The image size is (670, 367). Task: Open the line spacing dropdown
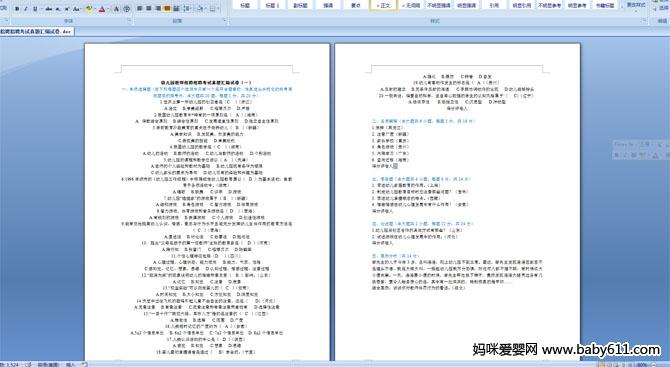pyautogui.click(x=188, y=9)
